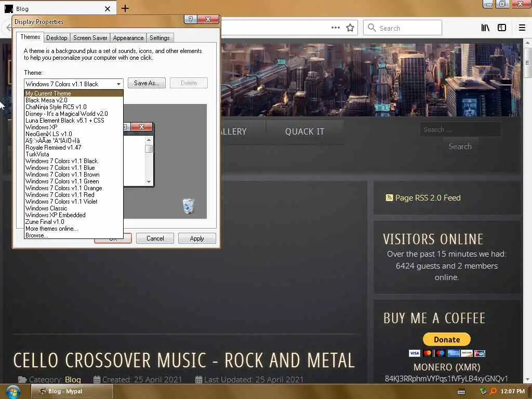This screenshot has height=399, width=532.
Task: Expand the Theme combo box arrow
Action: [x=118, y=84]
